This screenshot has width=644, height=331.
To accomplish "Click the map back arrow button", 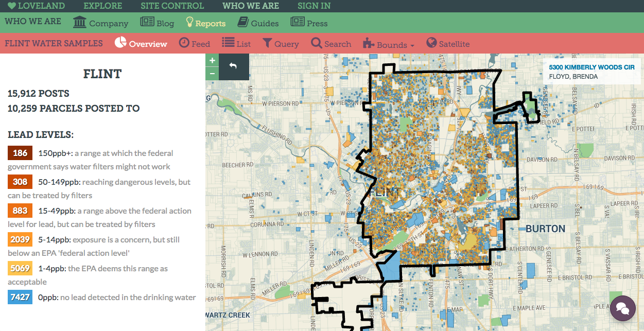I will tap(233, 66).
